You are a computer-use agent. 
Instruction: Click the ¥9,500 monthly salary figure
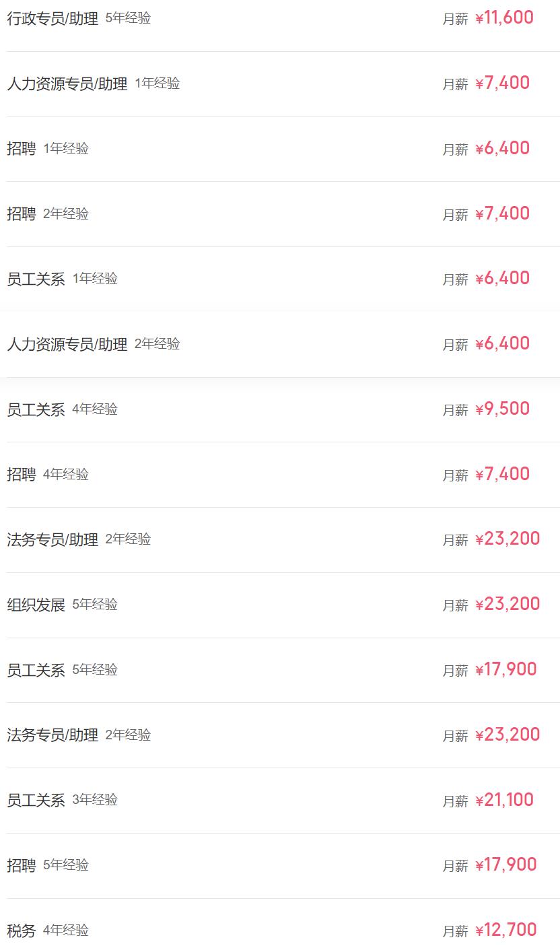pyautogui.click(x=502, y=409)
